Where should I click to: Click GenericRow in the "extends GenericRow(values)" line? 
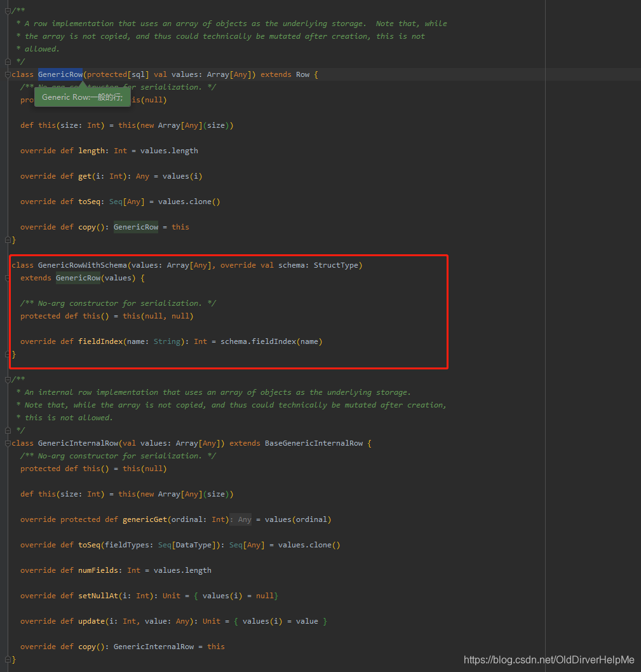(78, 278)
